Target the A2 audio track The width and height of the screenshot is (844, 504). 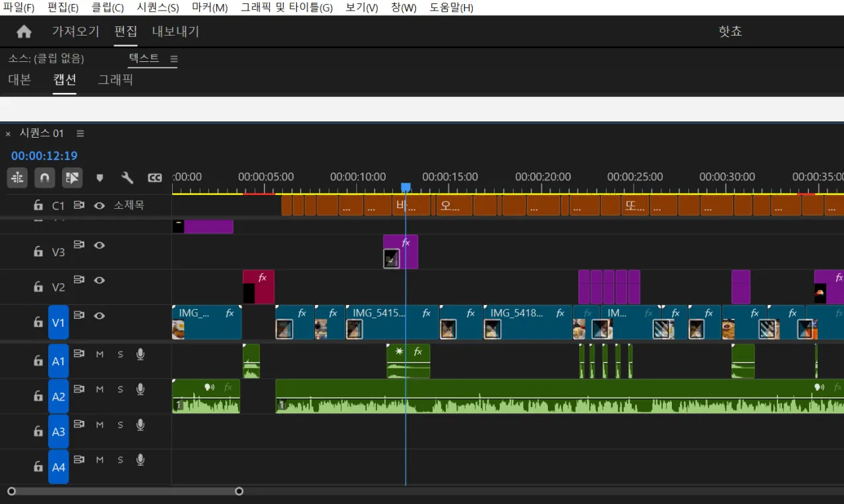click(x=59, y=397)
